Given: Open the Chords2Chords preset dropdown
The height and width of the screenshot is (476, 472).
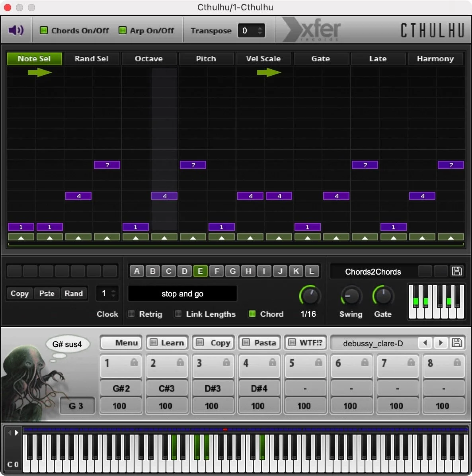Looking at the screenshot, I should pos(373,272).
